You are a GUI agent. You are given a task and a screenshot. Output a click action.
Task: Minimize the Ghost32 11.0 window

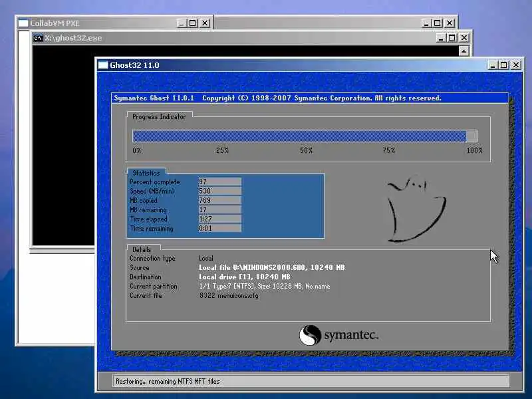pos(493,65)
